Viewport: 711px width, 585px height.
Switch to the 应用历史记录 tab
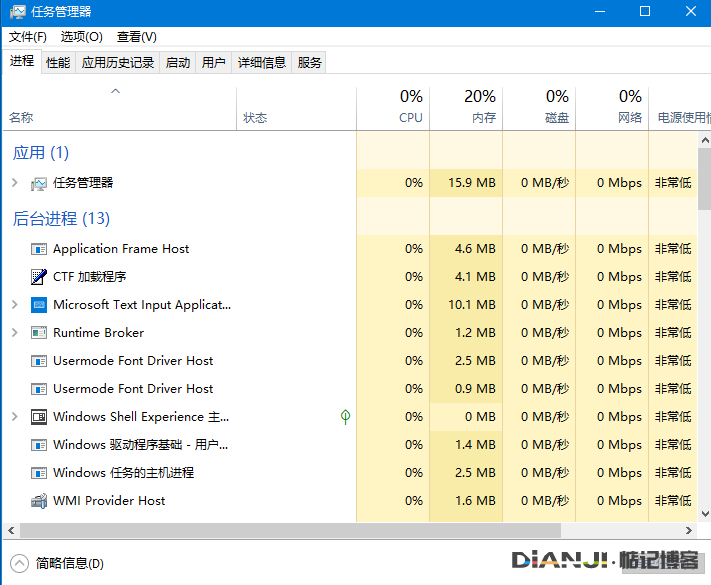118,63
